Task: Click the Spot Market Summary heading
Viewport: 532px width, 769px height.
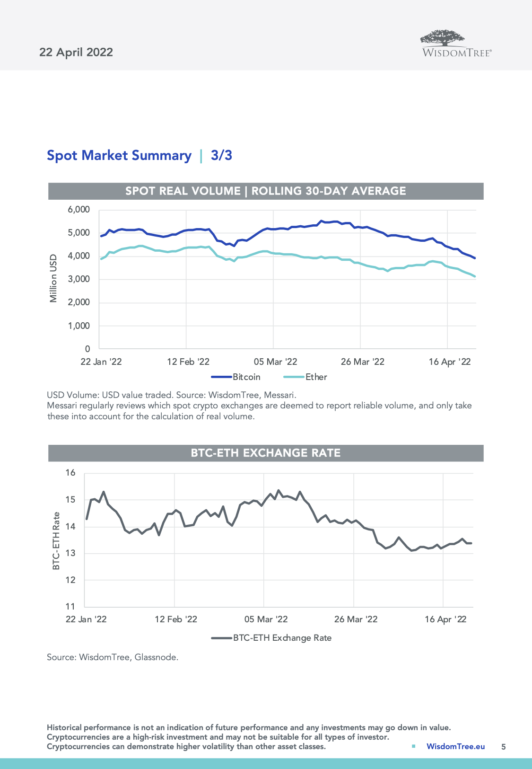Action: click(x=119, y=156)
